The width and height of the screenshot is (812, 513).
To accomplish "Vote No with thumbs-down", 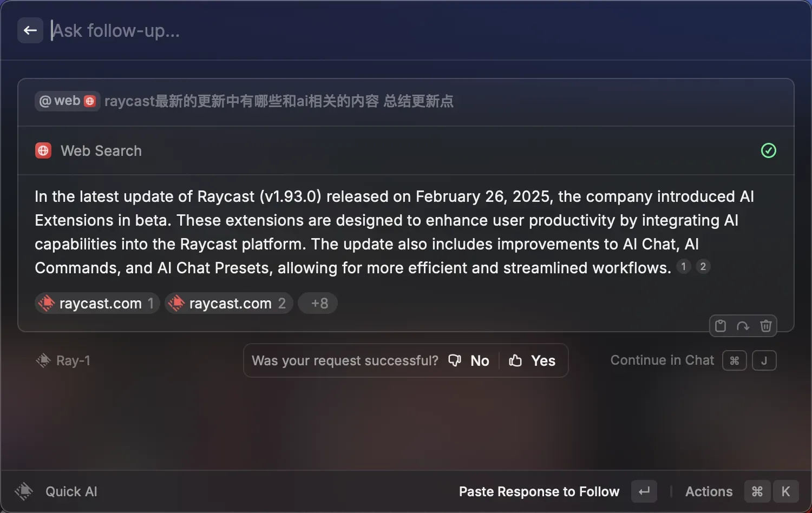I will click(469, 360).
